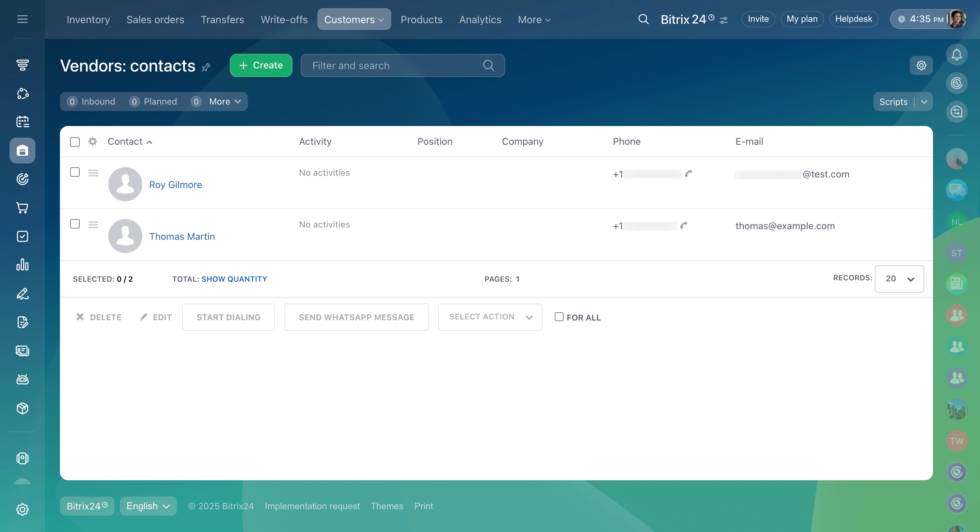Expand the SELECT ACTION dropdown
Viewport: 980px width, 532px height.
pos(490,317)
